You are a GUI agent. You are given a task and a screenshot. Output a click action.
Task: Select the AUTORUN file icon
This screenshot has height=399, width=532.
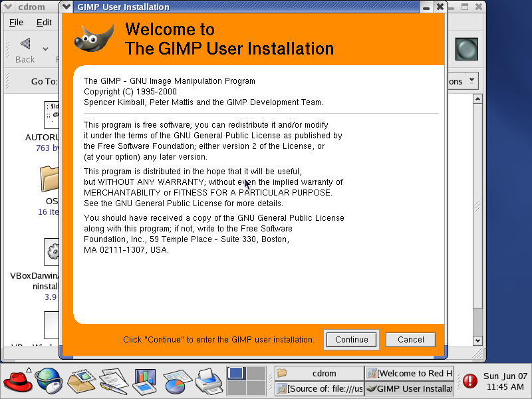pyautogui.click(x=51, y=115)
